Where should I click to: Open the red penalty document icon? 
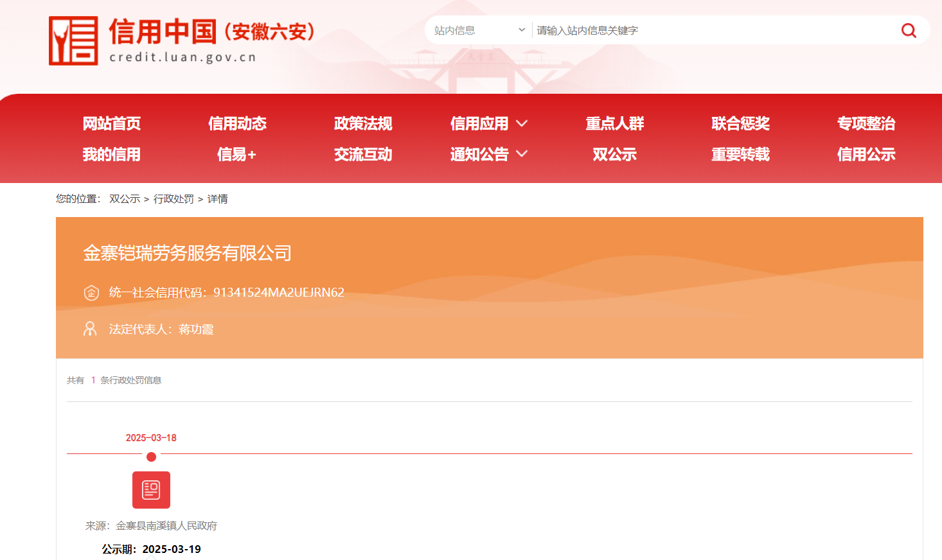(151, 490)
